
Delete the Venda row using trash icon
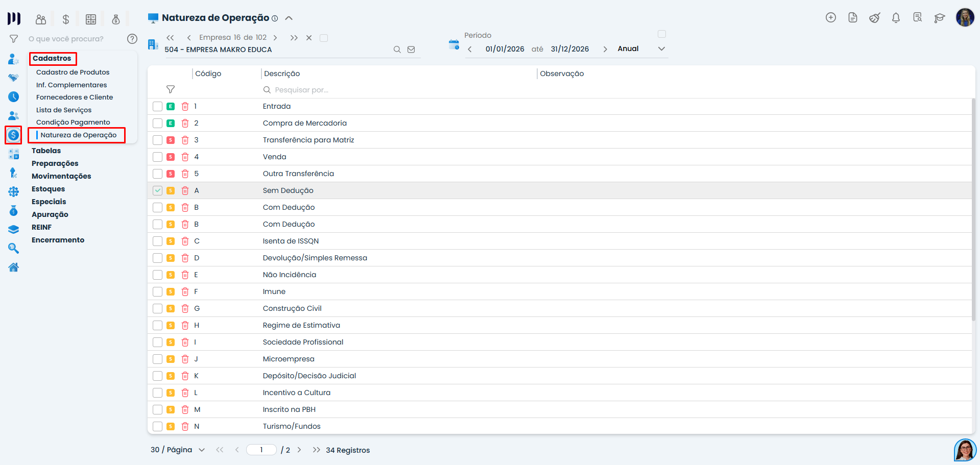coord(185,157)
